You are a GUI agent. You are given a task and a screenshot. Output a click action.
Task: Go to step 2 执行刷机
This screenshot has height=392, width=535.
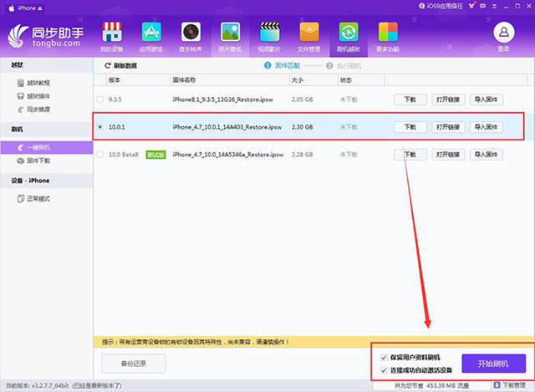point(344,65)
